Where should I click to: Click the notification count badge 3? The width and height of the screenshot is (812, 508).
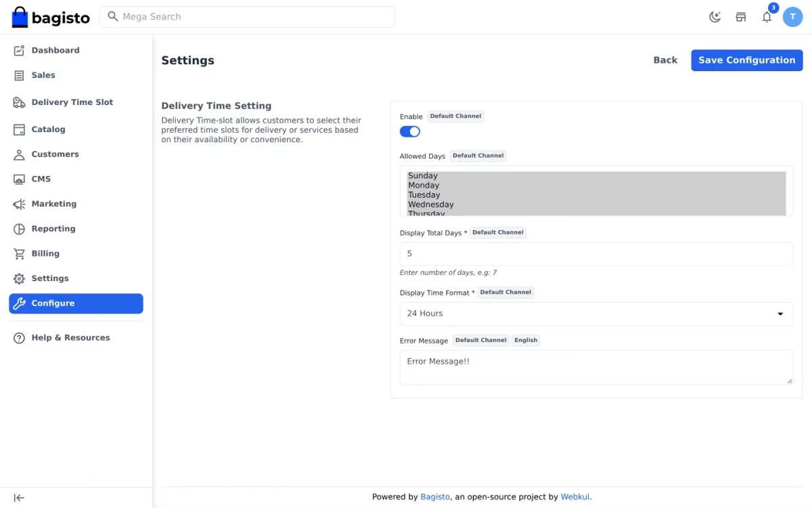click(x=773, y=8)
